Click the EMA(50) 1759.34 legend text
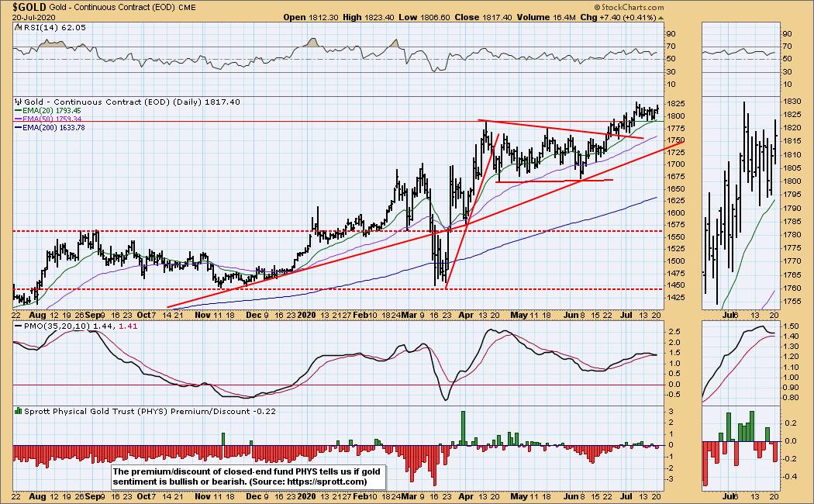 pos(51,119)
